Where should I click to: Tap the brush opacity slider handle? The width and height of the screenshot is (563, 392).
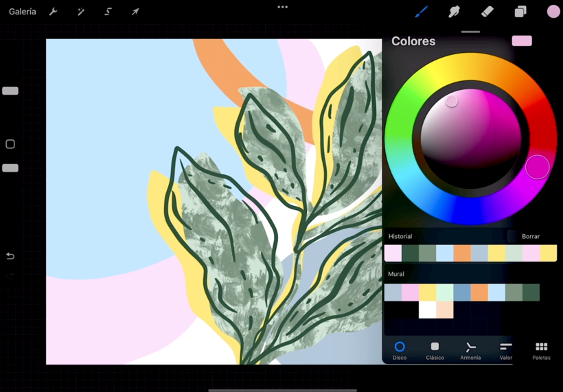10,168
